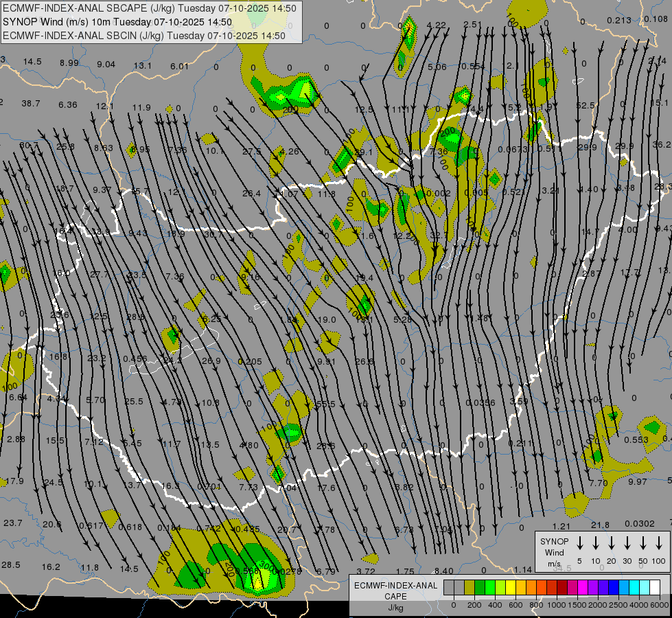Click the first gray CAPE legend swatch
Screen dimensions: 672x618
click(x=449, y=587)
